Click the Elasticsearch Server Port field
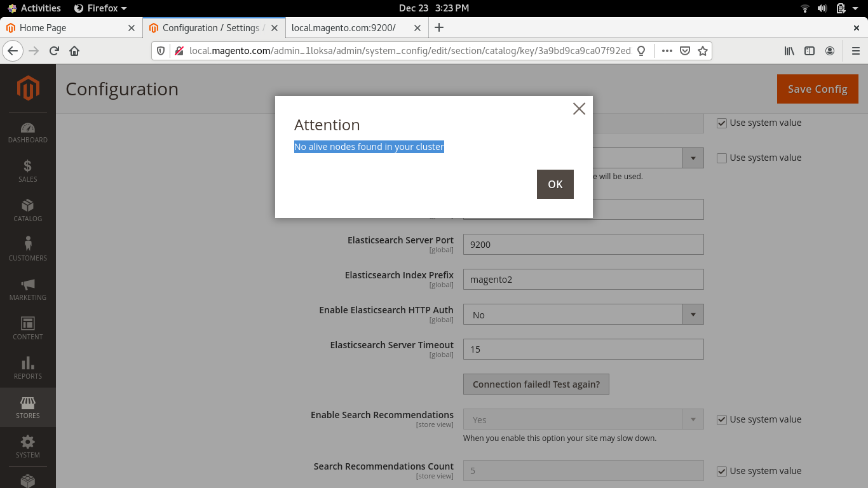This screenshot has height=488, width=868. coord(583,244)
